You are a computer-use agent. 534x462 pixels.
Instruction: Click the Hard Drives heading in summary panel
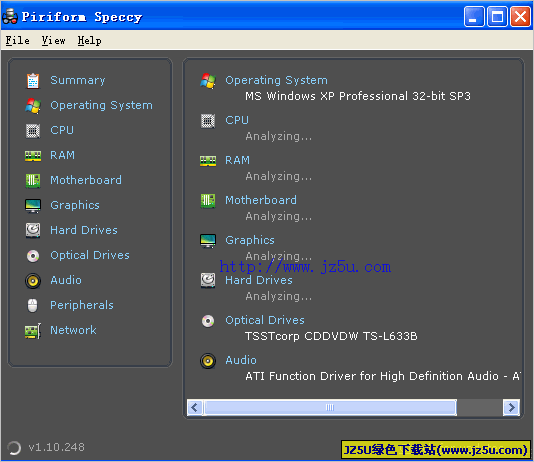pyautogui.click(x=259, y=280)
